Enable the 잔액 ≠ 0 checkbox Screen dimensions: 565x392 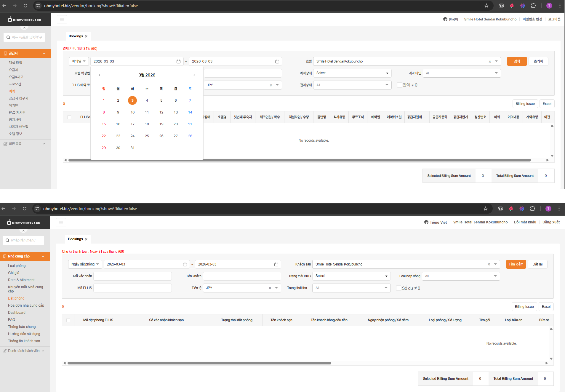tap(399, 85)
